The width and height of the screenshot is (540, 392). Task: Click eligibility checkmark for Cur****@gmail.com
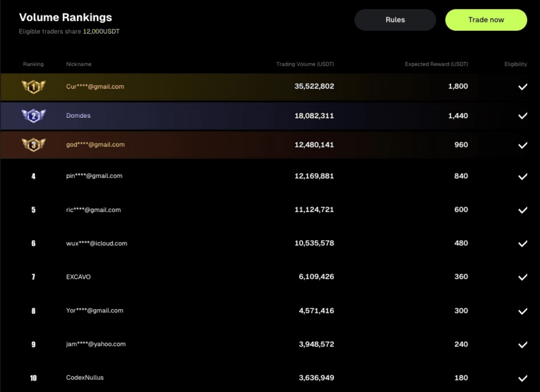pos(522,87)
